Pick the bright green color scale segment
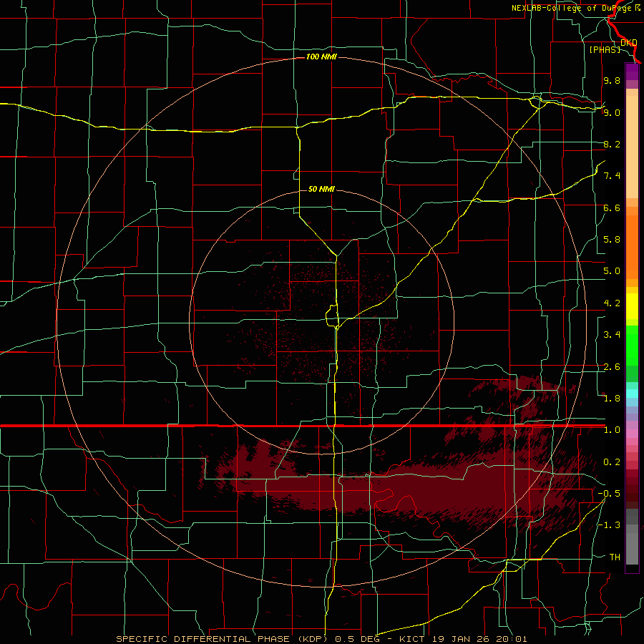This screenshot has height=644, width=644. [x=632, y=346]
